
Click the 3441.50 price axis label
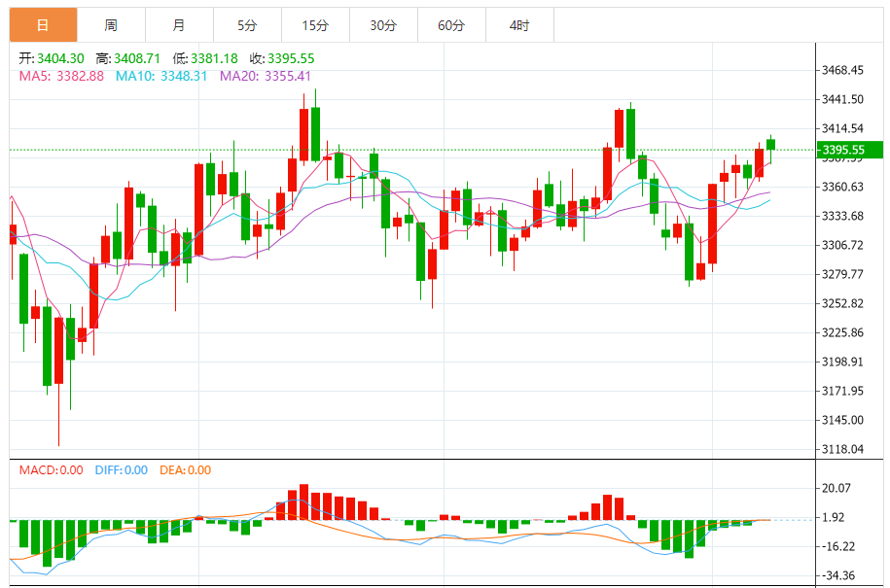(x=843, y=99)
